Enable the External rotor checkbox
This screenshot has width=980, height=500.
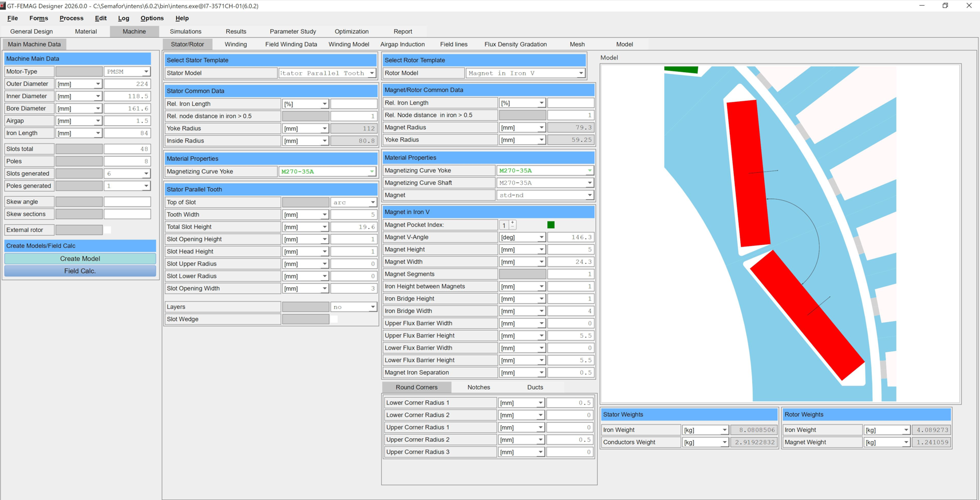[108, 230]
